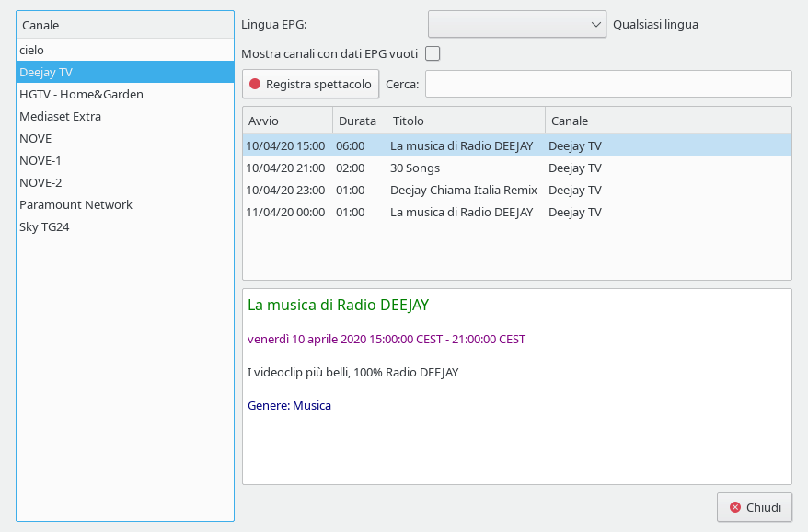Select the HGTV - Home&Garden channel
Screen dimensions: 808x532
125,94
